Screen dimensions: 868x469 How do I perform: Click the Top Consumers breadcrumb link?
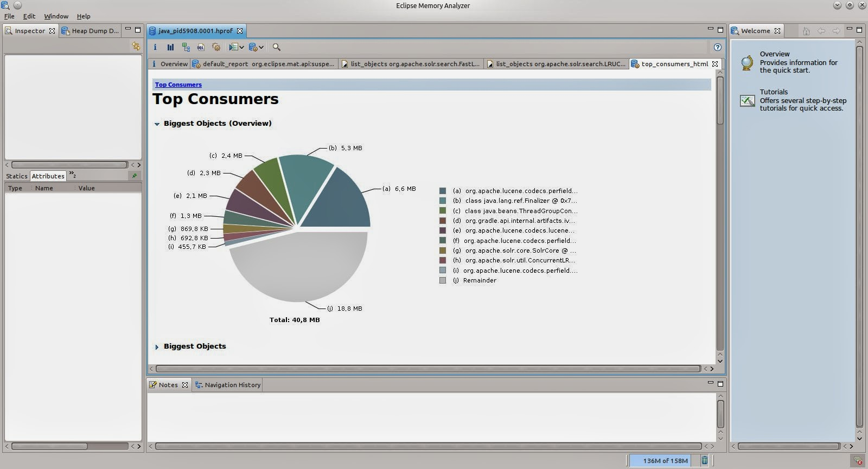[x=178, y=85]
